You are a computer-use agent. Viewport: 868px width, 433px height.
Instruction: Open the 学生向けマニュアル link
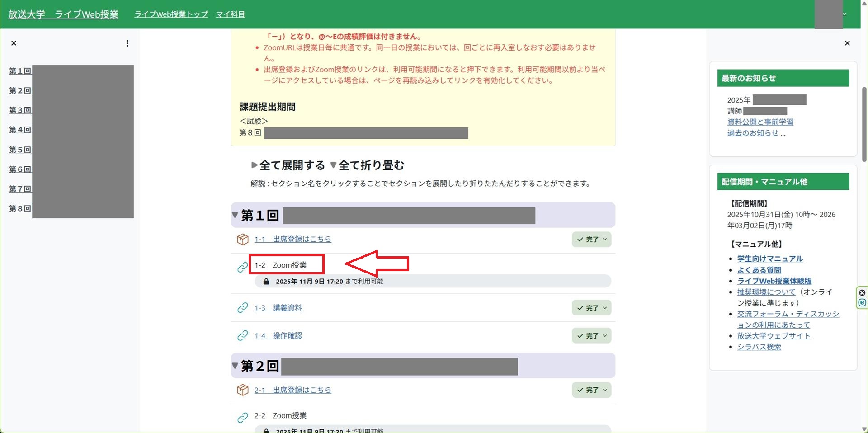(770, 259)
